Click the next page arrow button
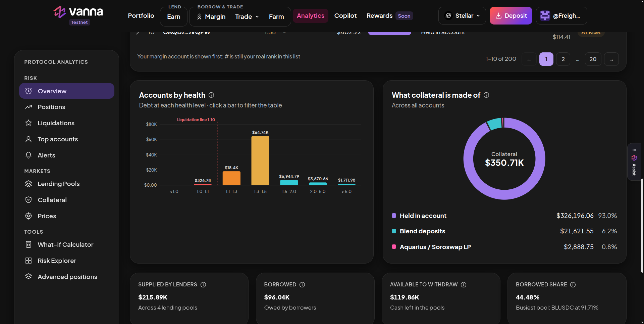 click(611, 59)
